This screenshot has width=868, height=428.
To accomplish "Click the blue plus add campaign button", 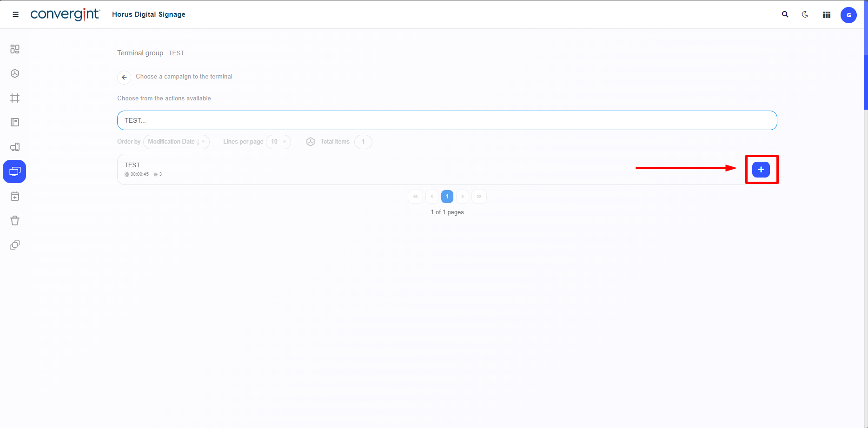I will (x=761, y=170).
